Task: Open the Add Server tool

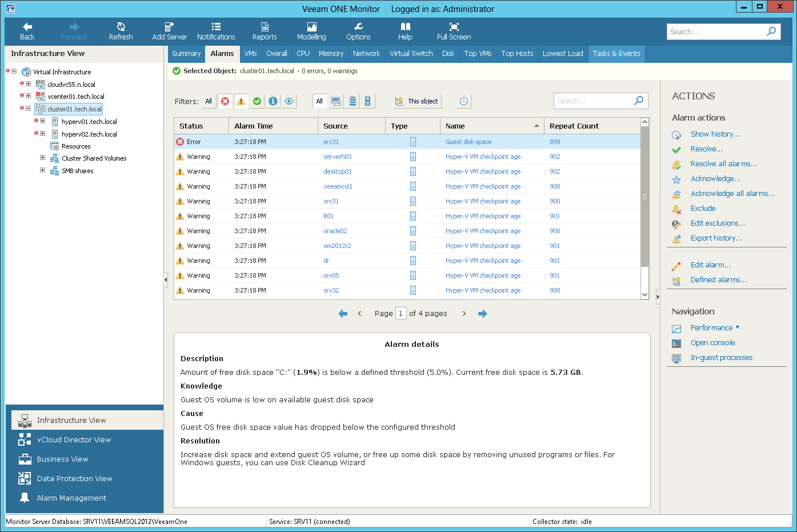Action: (169, 31)
